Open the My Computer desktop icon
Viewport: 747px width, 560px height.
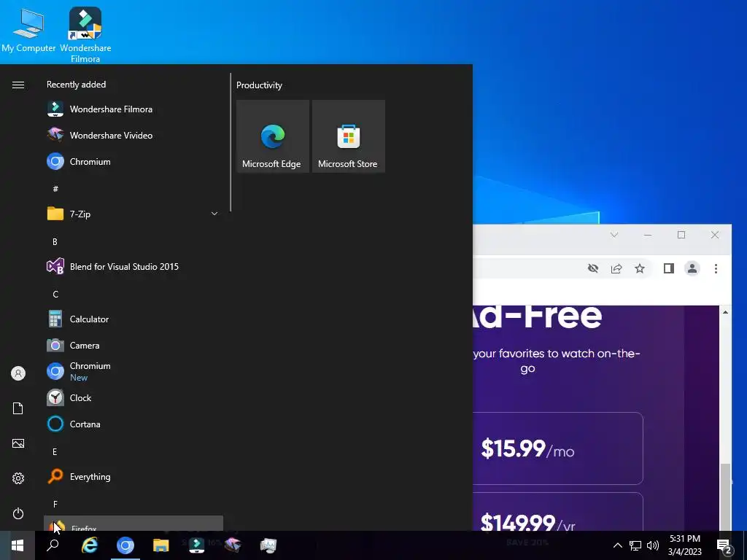coord(28,29)
